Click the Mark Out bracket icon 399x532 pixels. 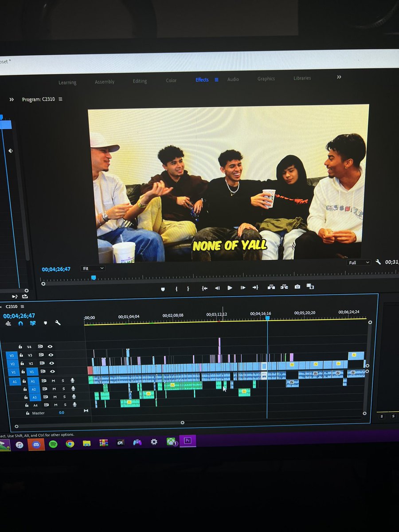point(188,289)
